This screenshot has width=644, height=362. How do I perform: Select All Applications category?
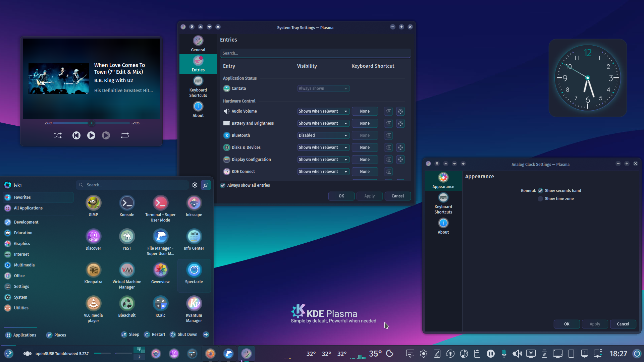tap(38, 208)
